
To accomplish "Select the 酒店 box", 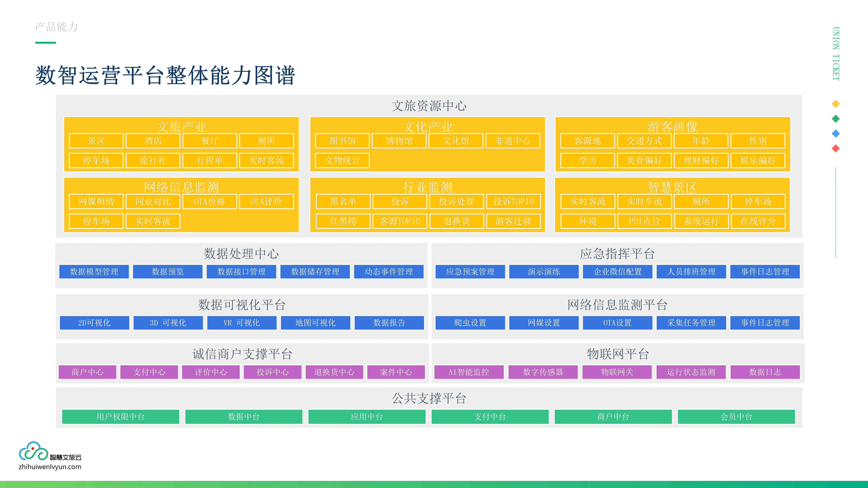I will click(153, 141).
